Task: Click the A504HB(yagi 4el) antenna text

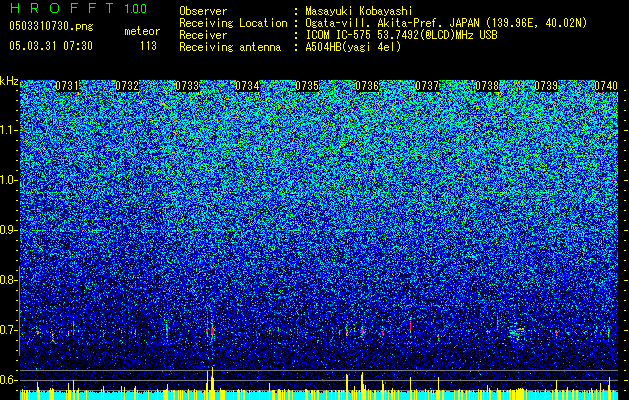Action: 353,47
